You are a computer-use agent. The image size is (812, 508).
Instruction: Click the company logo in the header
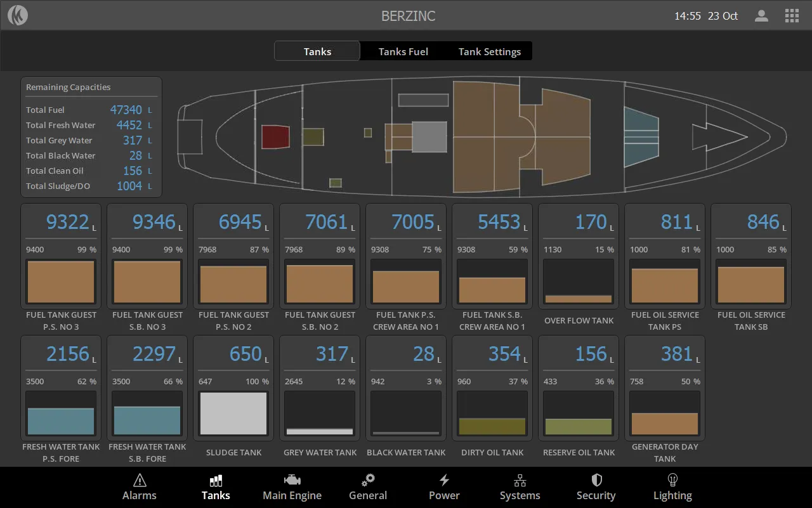[18, 16]
